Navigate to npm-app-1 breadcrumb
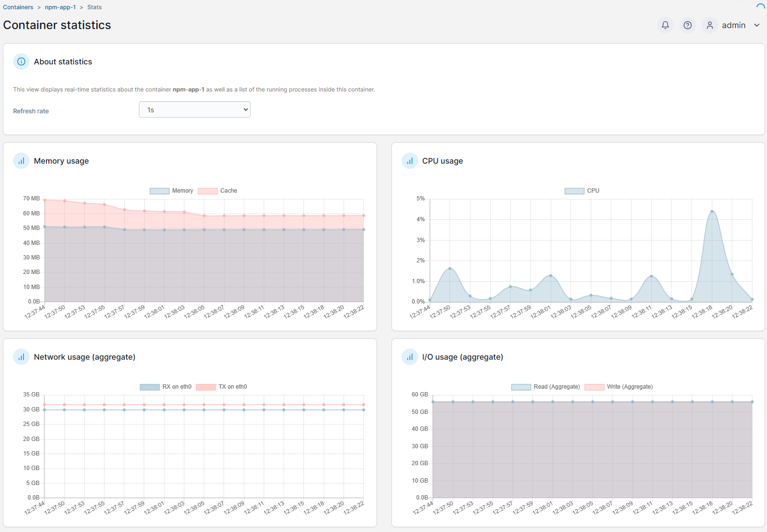The height and width of the screenshot is (532, 767). pyautogui.click(x=60, y=7)
